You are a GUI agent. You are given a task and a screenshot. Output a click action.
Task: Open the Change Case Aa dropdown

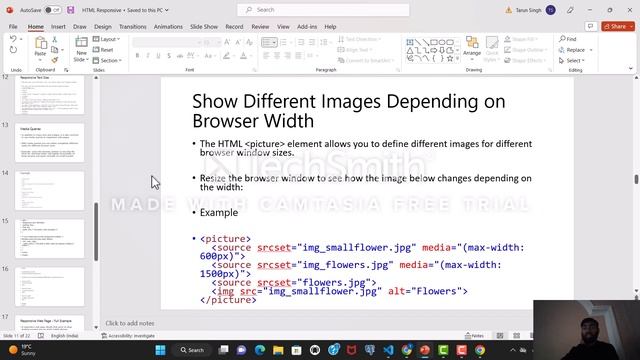click(210, 56)
